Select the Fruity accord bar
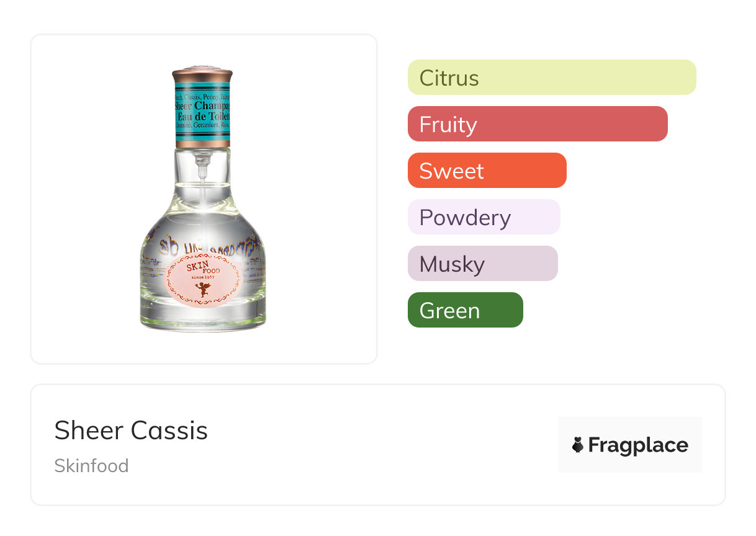The image size is (756, 536). coord(538,124)
